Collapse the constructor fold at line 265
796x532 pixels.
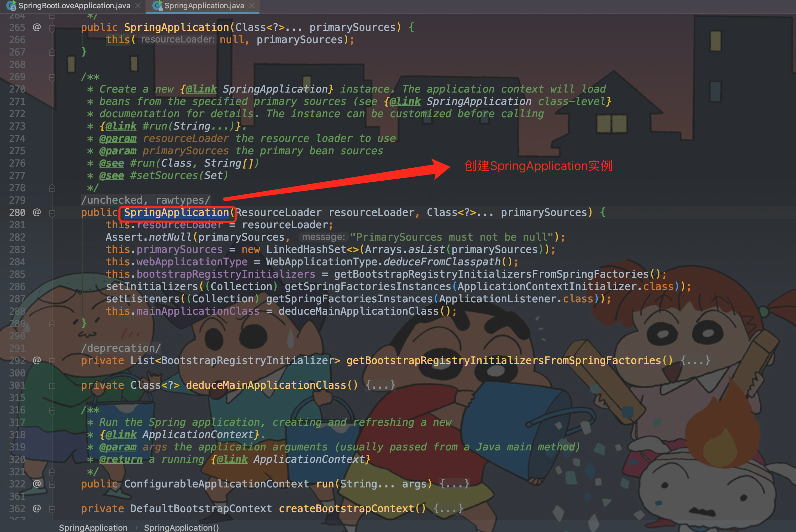[52, 28]
